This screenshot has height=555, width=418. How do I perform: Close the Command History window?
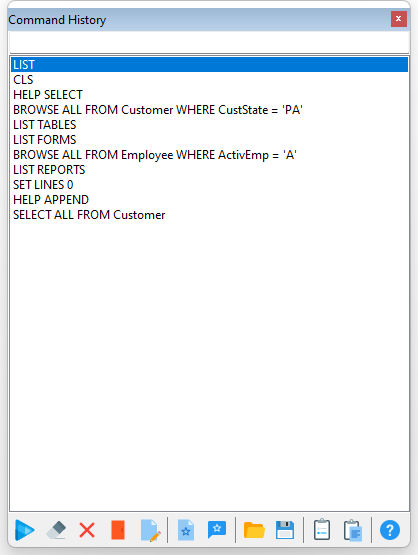pyautogui.click(x=399, y=19)
